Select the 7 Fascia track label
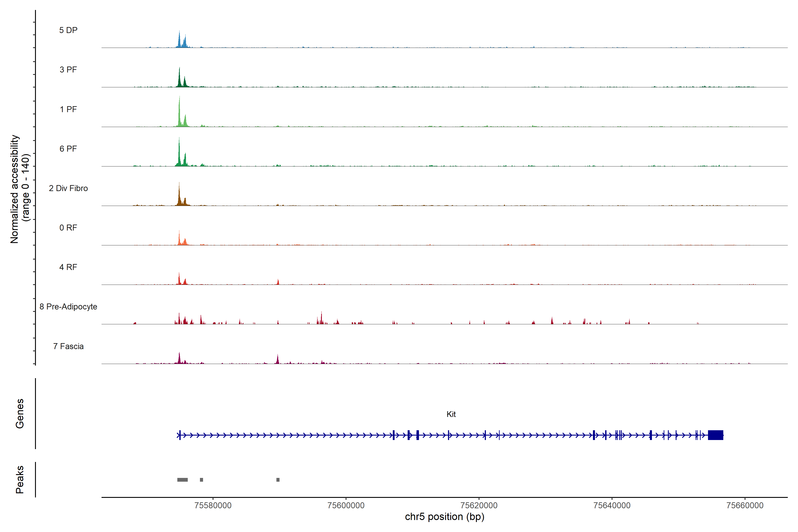This screenshot has width=798, height=532. [68, 346]
